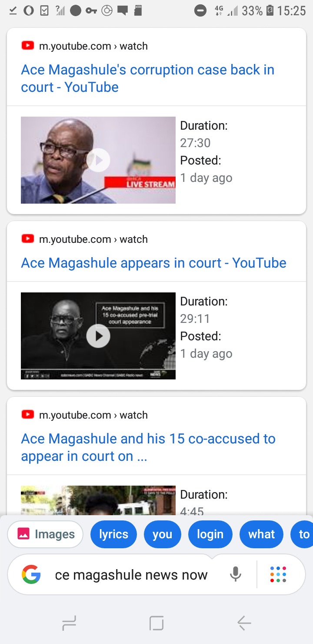The width and height of the screenshot is (313, 644).
Task: Tap the search query text field
Action: pos(131,575)
